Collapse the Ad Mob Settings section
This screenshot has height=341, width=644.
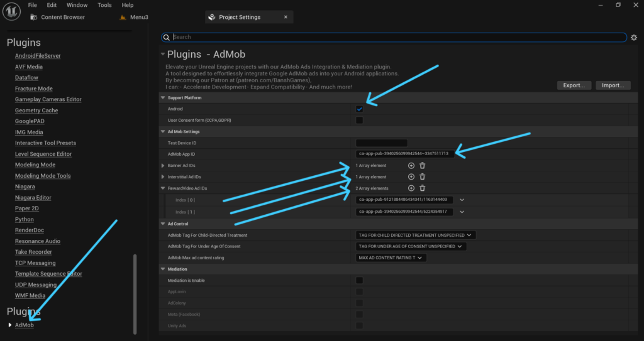tap(163, 132)
